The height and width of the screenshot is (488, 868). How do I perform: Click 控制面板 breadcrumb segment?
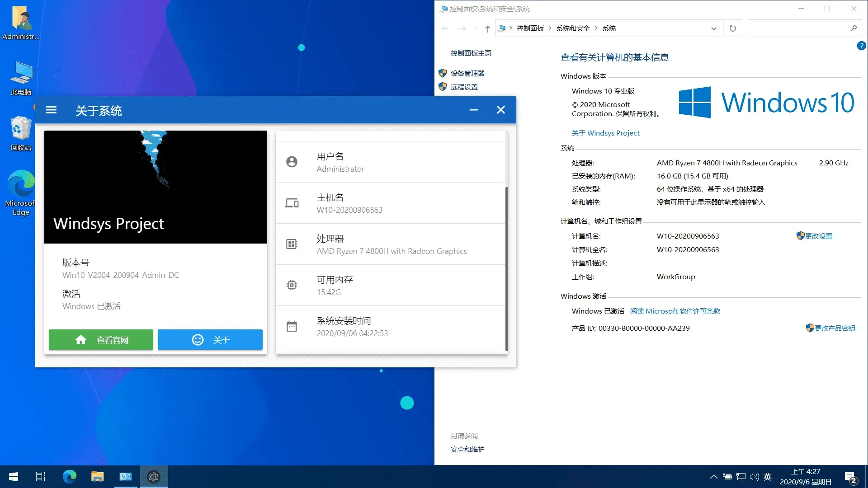click(x=530, y=28)
